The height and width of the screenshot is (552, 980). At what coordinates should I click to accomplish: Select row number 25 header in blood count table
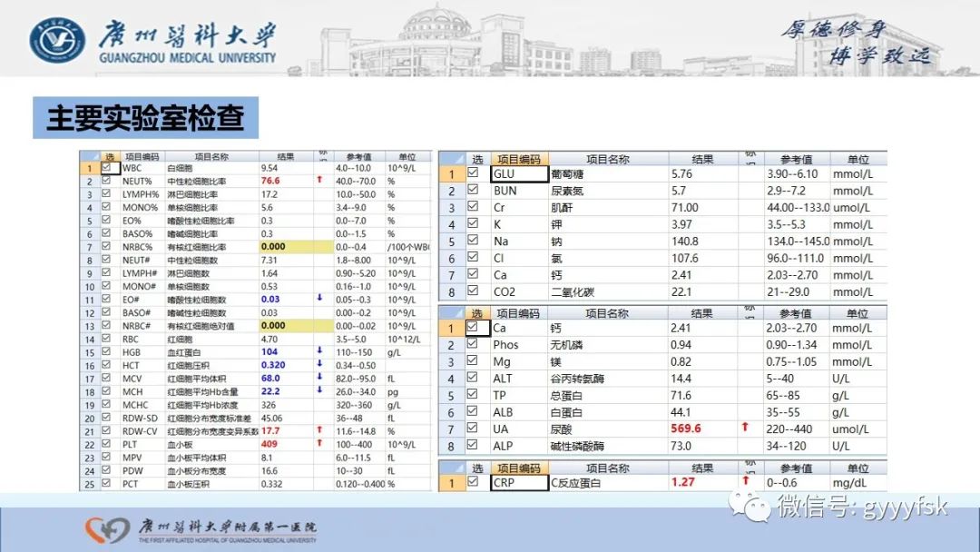pos(89,484)
